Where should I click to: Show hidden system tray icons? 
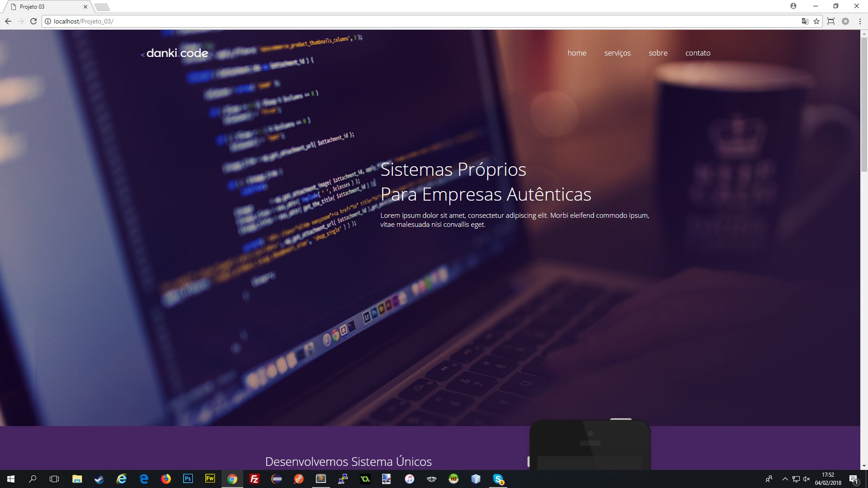[x=785, y=479]
